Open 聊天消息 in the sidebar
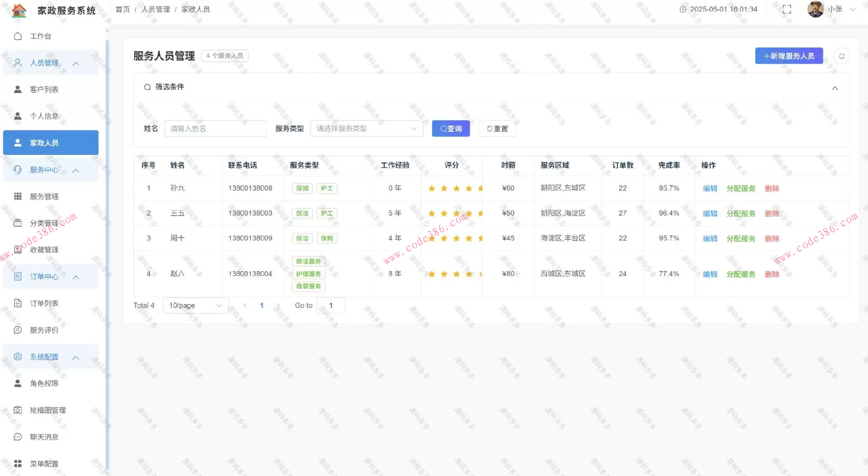Image resolution: width=868 pixels, height=476 pixels. (x=44, y=437)
